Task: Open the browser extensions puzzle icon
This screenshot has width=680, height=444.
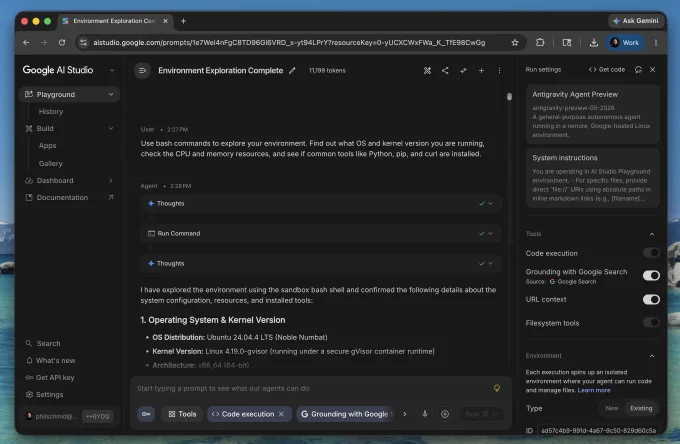Action: click(540, 42)
